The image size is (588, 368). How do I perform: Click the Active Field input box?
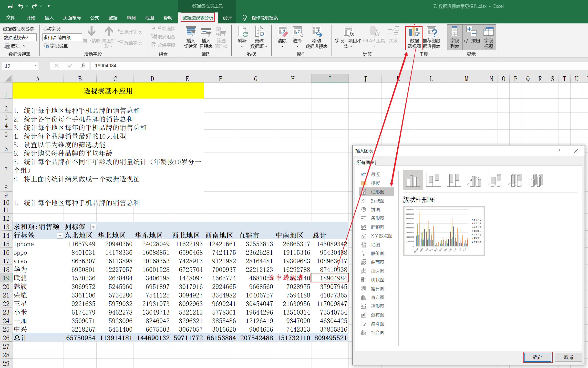click(x=62, y=37)
